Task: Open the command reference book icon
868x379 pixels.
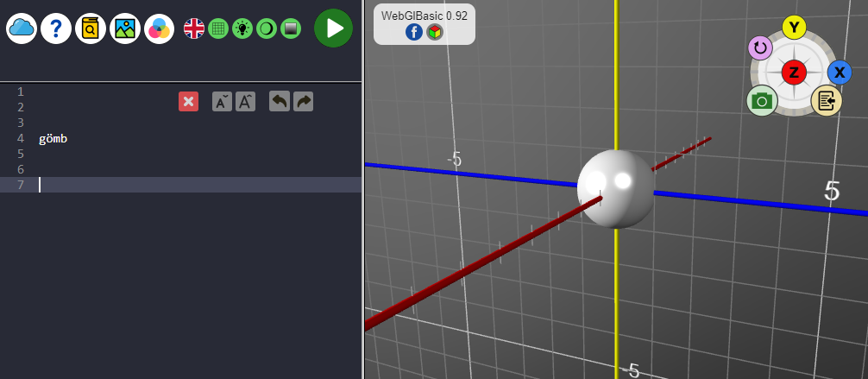Action: 91,28
